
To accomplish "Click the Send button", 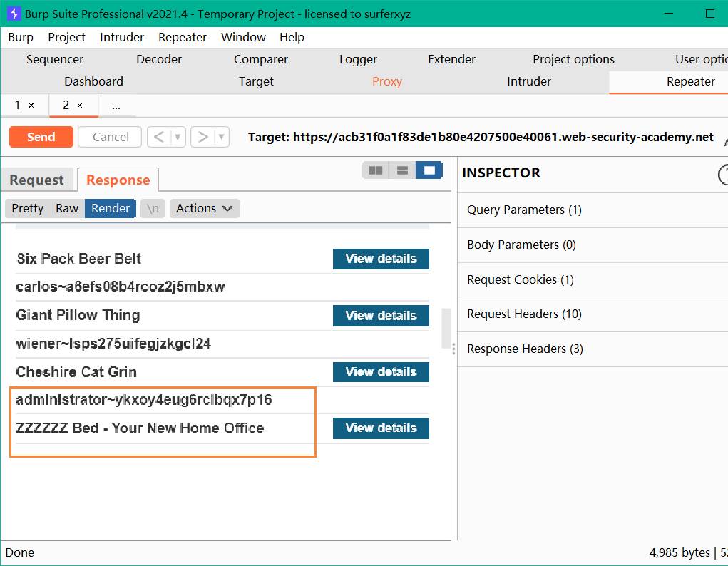I will (41, 137).
